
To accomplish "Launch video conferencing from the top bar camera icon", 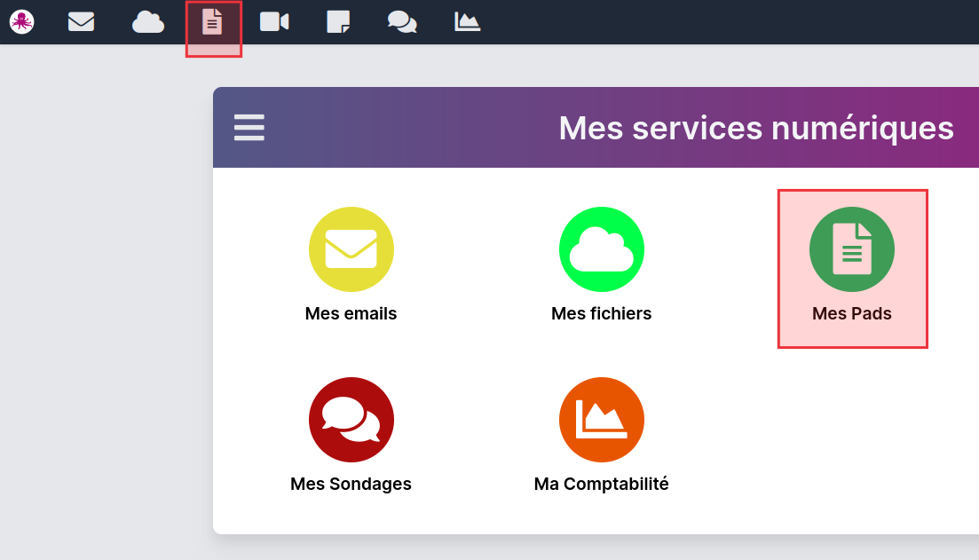I will pyautogui.click(x=274, y=21).
